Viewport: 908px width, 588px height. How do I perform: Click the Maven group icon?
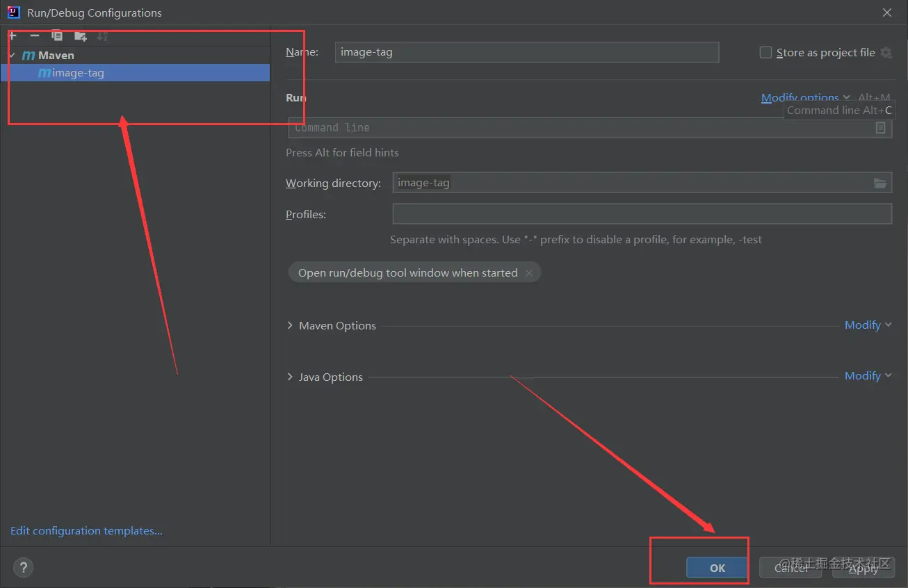29,56
